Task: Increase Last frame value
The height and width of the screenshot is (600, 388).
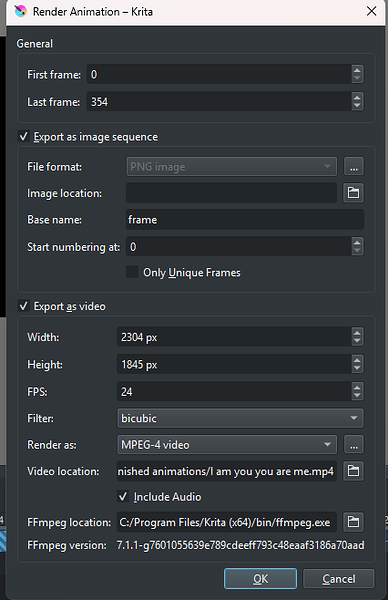Action: point(357,98)
